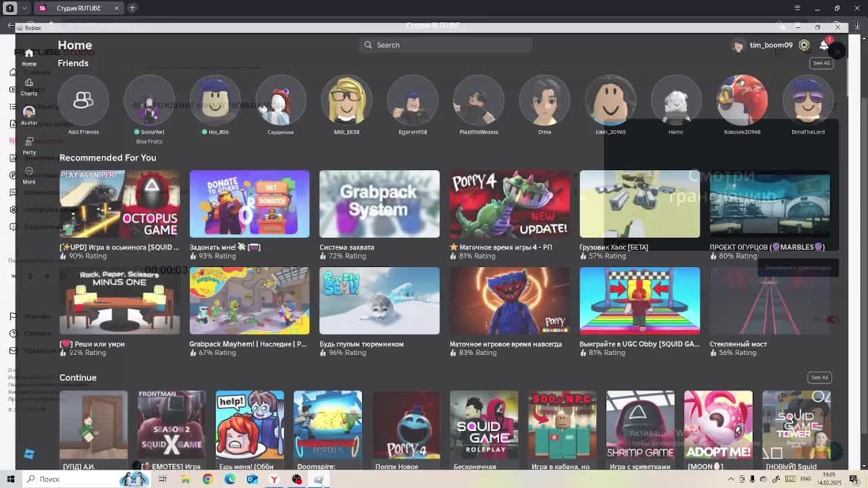
Task: Open Маточное время игры 4 - РП thumbnail
Action: [509, 204]
